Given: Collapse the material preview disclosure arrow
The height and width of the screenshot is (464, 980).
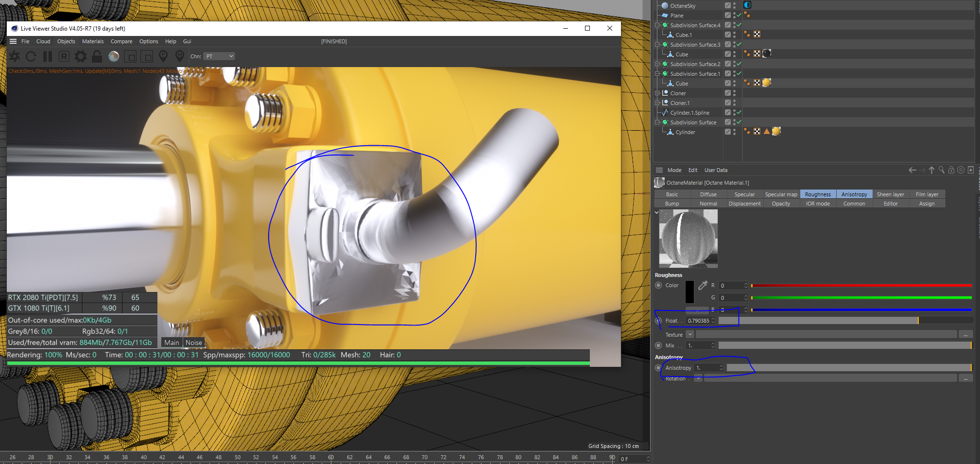Looking at the screenshot, I should pyautogui.click(x=657, y=212).
